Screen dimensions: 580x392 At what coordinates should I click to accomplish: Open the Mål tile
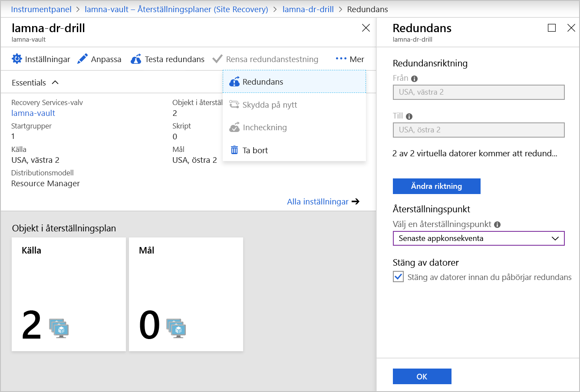point(186,294)
